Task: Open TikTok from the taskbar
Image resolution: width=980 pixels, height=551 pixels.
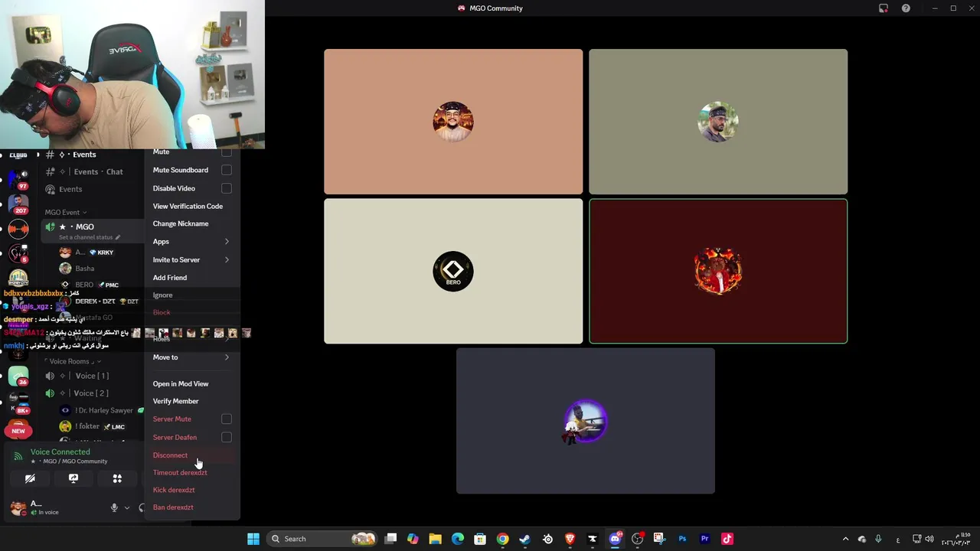Action: click(x=727, y=539)
